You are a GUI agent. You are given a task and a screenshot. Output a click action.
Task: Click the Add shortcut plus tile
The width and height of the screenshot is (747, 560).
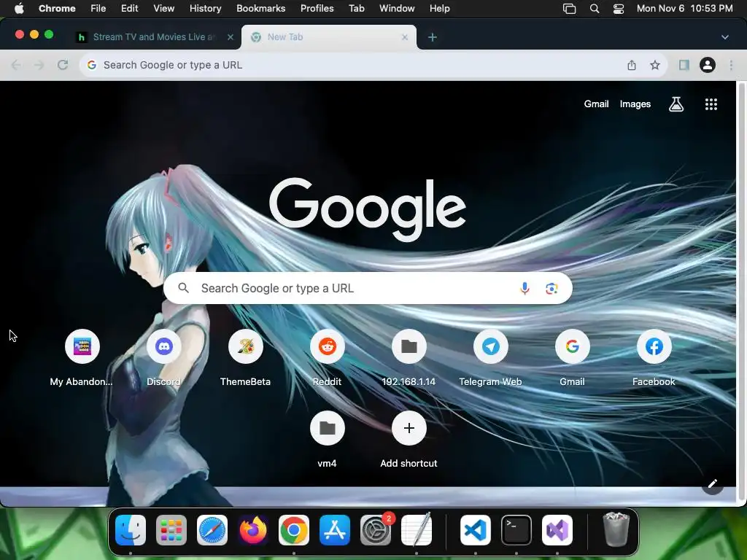click(409, 428)
